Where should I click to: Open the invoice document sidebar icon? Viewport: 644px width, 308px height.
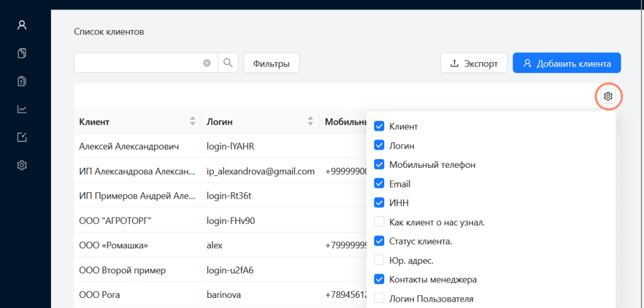[22, 81]
